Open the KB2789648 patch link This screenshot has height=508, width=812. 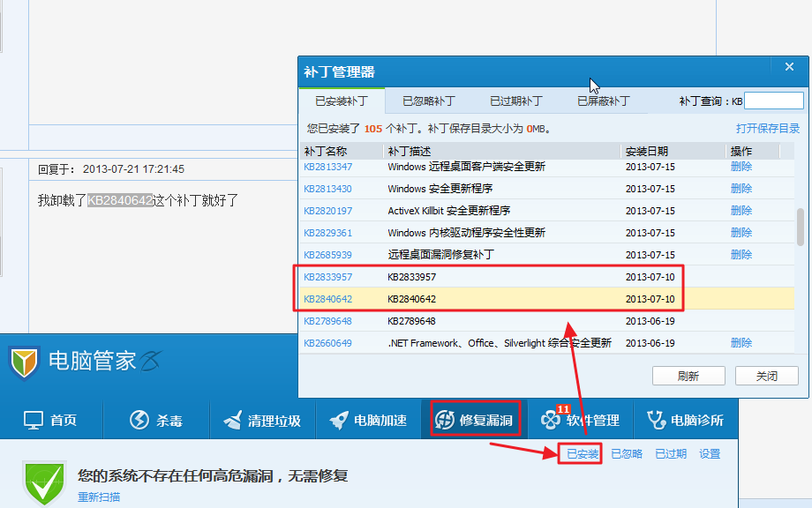pos(327,321)
